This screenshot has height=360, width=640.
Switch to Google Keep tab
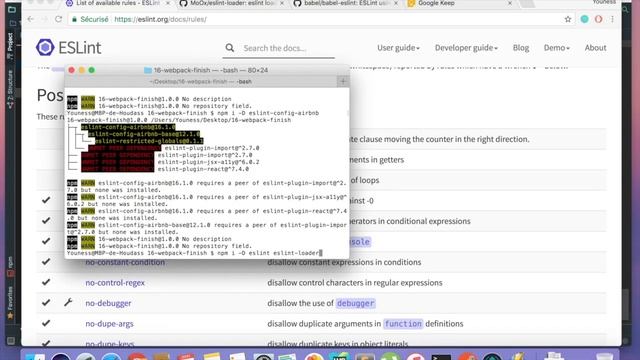click(x=460, y=3)
